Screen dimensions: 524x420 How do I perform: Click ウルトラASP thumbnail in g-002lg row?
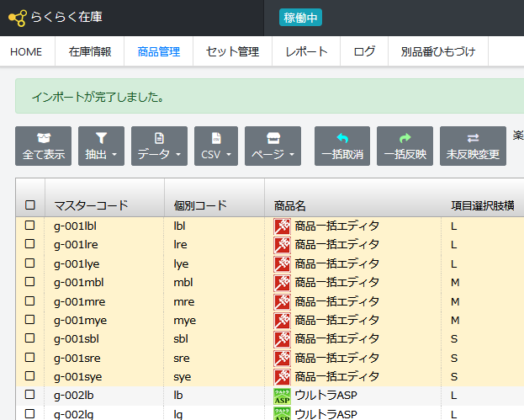coord(282,413)
